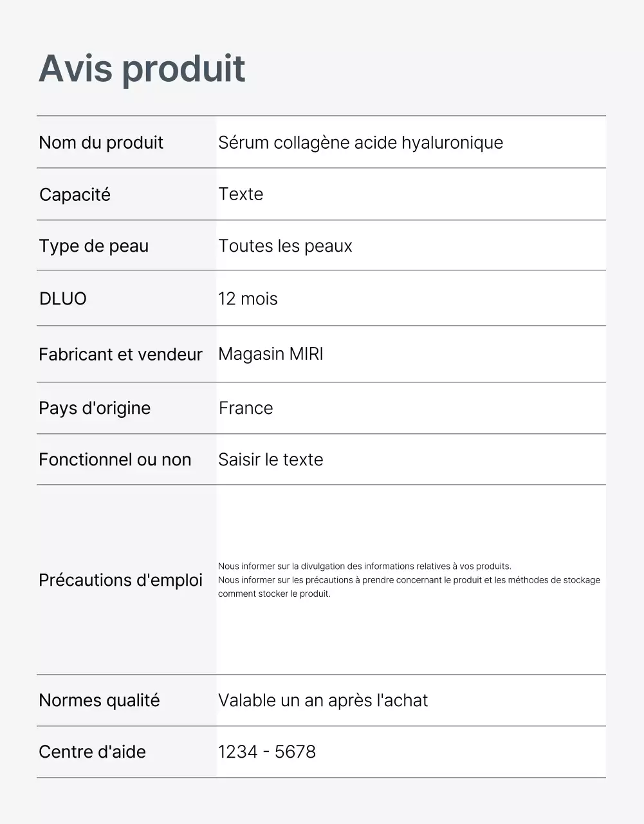
Task: Select the "Fabricant et vendeur" label
Action: (x=120, y=354)
